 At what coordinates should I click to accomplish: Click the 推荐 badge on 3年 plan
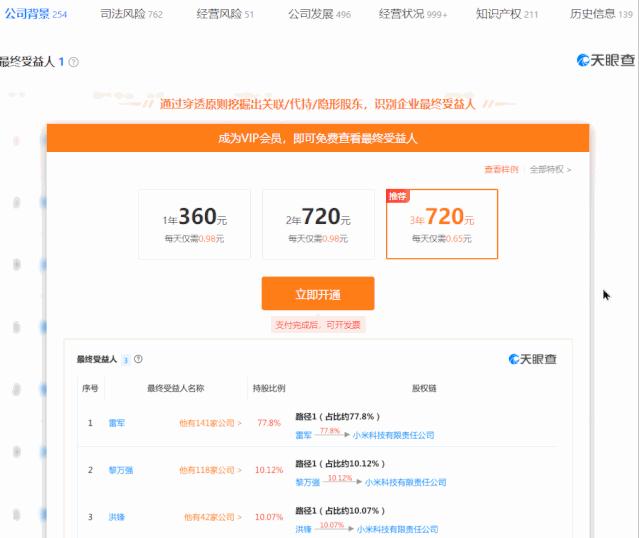(397, 196)
